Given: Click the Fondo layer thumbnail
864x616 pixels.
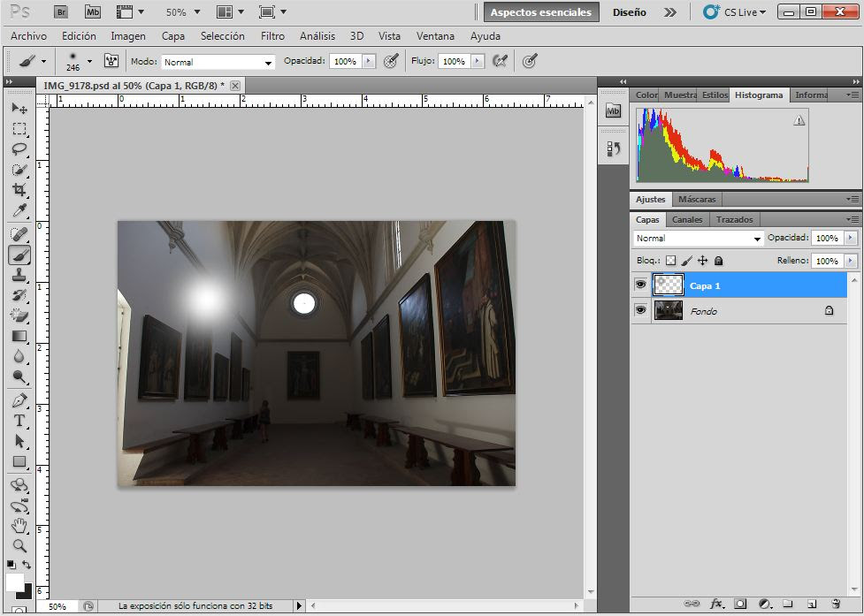Looking at the screenshot, I should click(669, 310).
